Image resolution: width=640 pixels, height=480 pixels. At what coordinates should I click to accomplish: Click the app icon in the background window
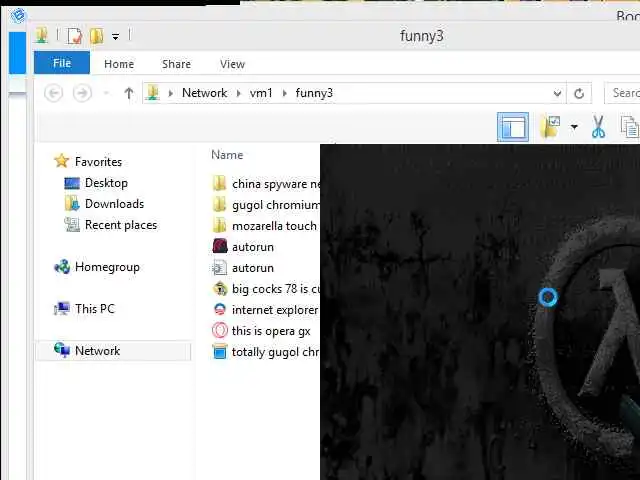coord(18,16)
